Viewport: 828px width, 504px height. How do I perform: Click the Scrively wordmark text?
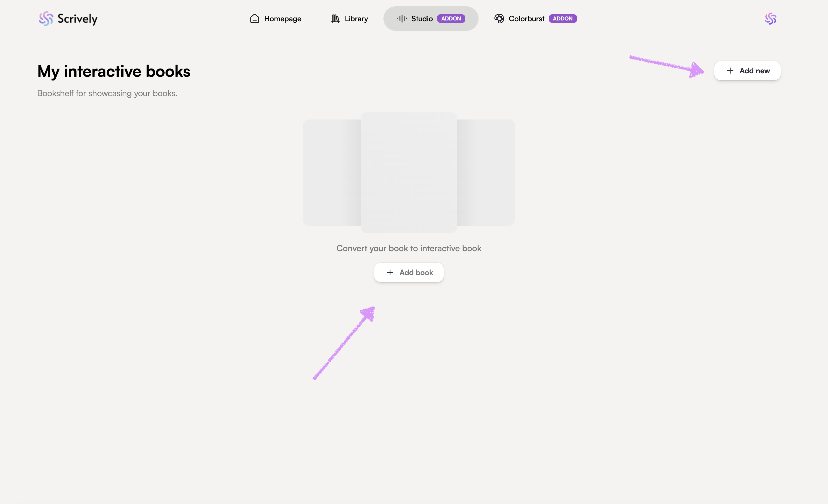[x=77, y=19]
